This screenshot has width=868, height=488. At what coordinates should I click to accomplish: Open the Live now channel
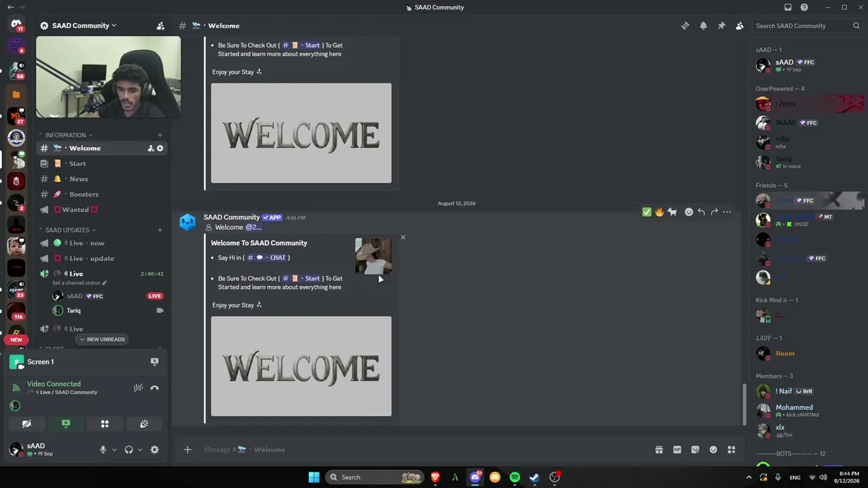102,243
